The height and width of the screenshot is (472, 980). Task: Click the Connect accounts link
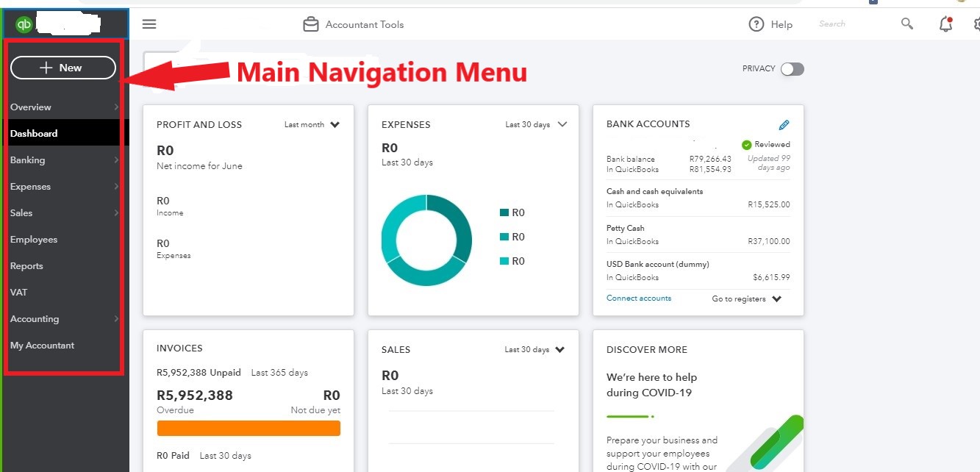(x=639, y=298)
